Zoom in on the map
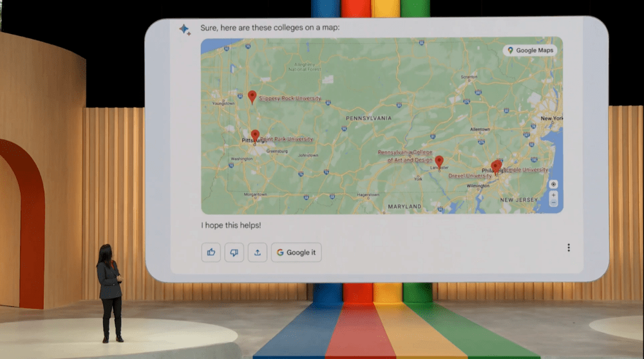 [553, 195]
